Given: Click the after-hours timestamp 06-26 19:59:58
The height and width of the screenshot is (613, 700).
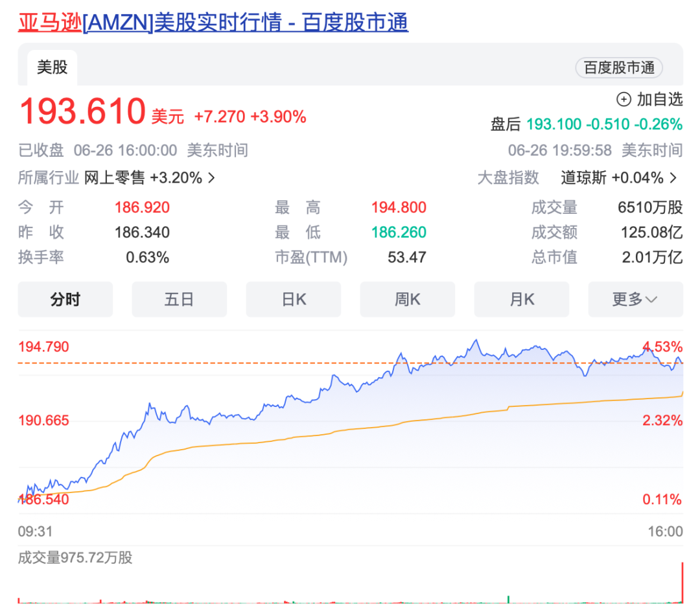Looking at the screenshot, I should (x=560, y=150).
